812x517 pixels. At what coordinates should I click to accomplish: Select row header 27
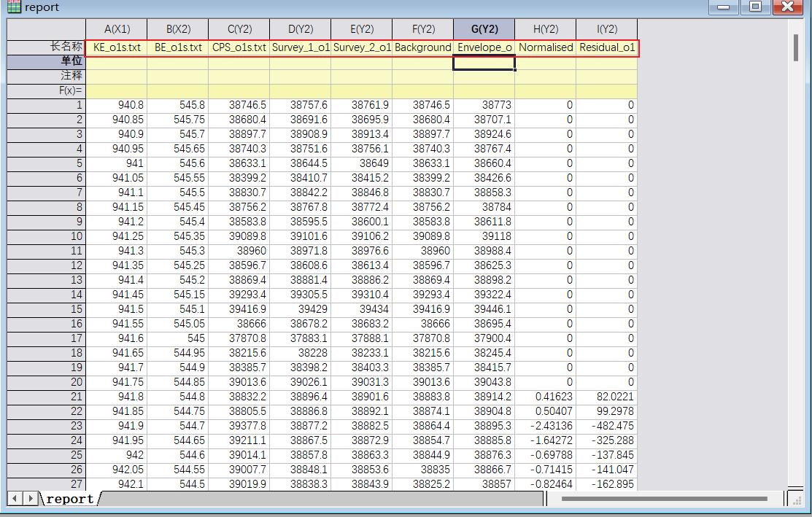(x=46, y=484)
